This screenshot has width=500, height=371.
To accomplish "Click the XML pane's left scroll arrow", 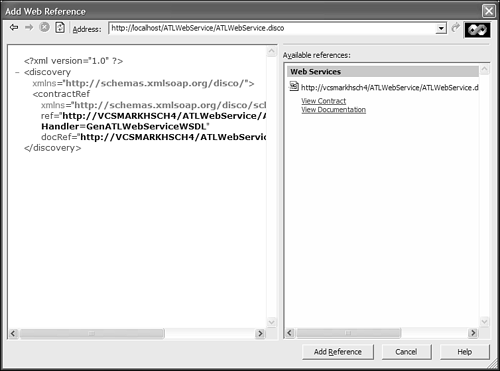I will tap(13, 333).
